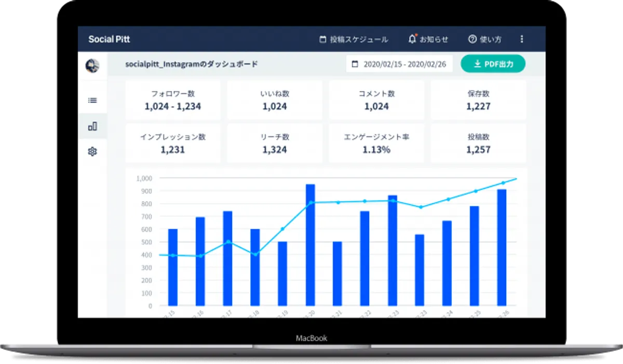Viewport: 623px width, 364px height.
Task: Click the profile avatar picture
Action: (x=93, y=65)
